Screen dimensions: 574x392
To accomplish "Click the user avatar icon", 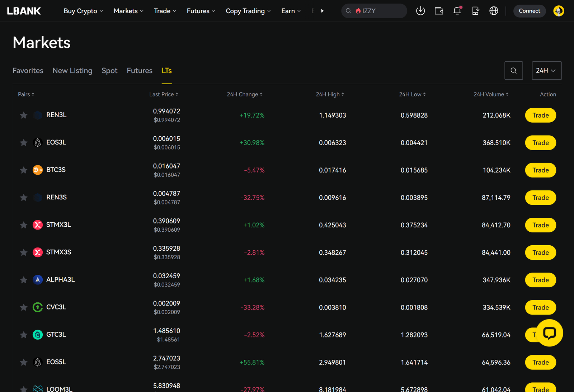I will tap(558, 11).
